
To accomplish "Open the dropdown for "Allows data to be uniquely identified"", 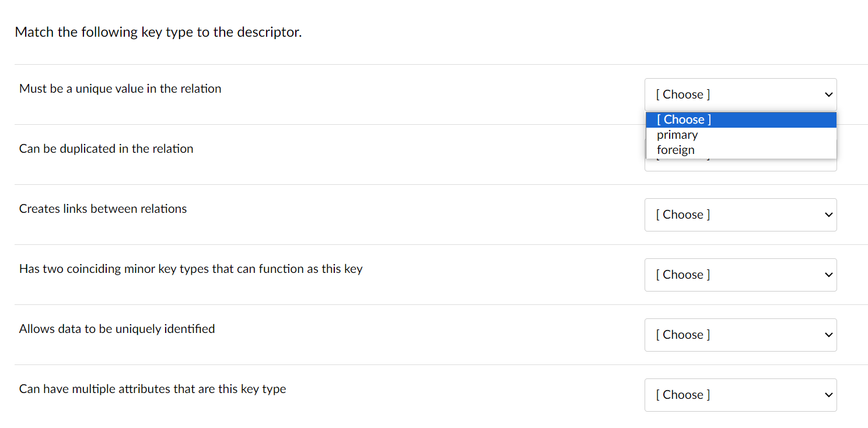I will click(x=740, y=335).
